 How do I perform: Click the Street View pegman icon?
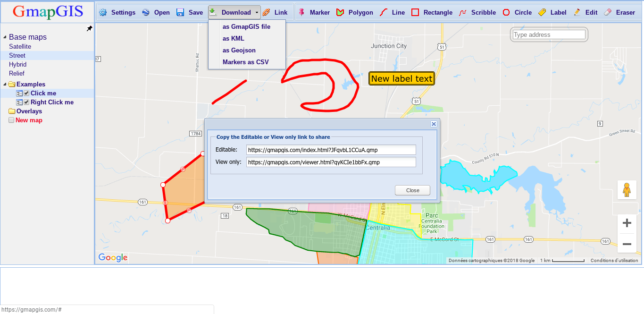[x=627, y=190]
